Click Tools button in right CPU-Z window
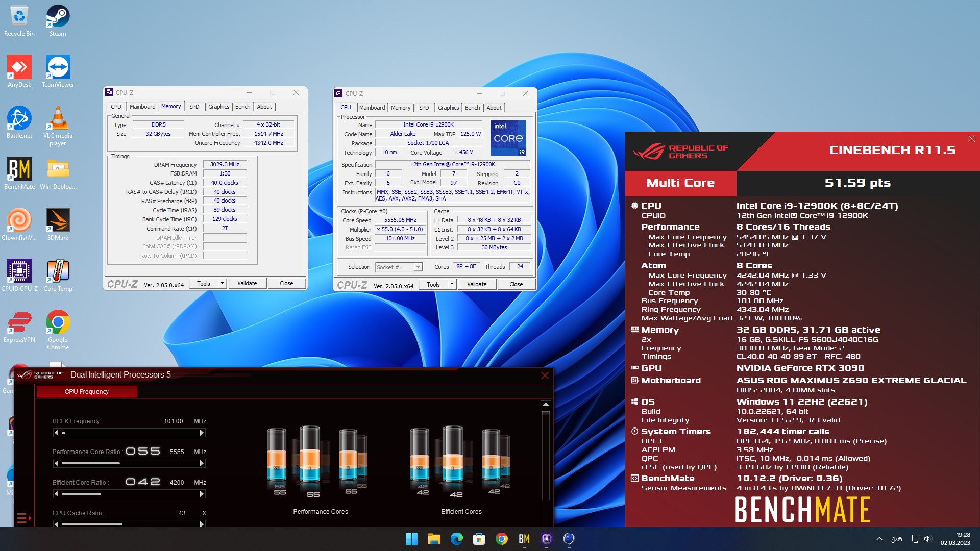 click(433, 284)
